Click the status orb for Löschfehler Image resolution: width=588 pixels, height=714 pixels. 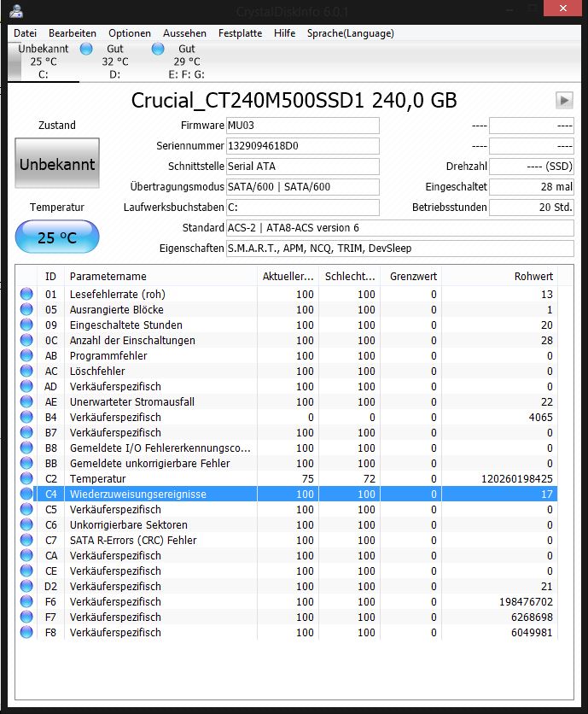[26, 372]
